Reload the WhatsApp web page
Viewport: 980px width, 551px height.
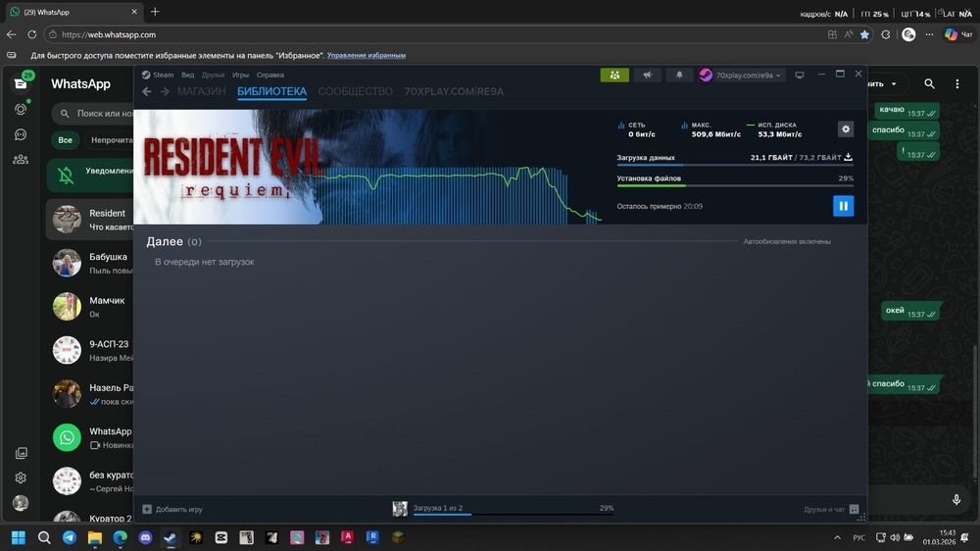click(32, 34)
